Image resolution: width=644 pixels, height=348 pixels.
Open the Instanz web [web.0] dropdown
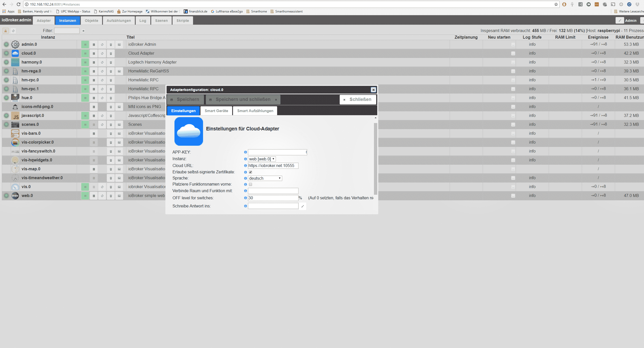(262, 159)
